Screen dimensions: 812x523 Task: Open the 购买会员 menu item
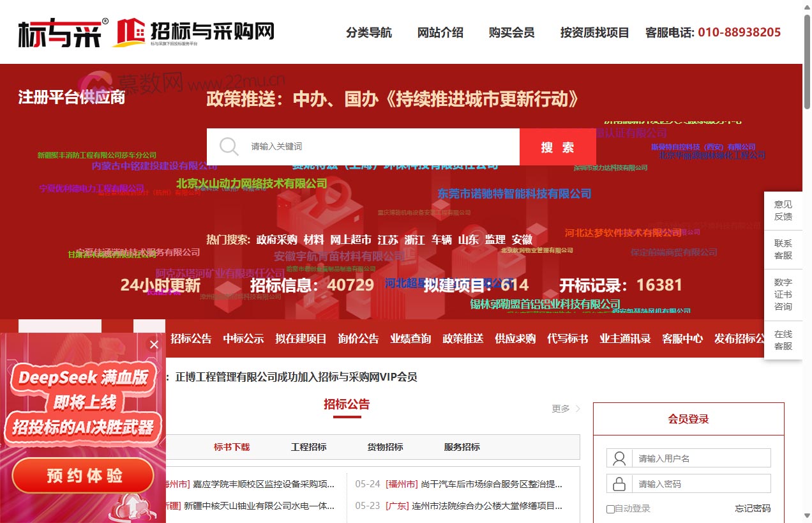pos(511,32)
